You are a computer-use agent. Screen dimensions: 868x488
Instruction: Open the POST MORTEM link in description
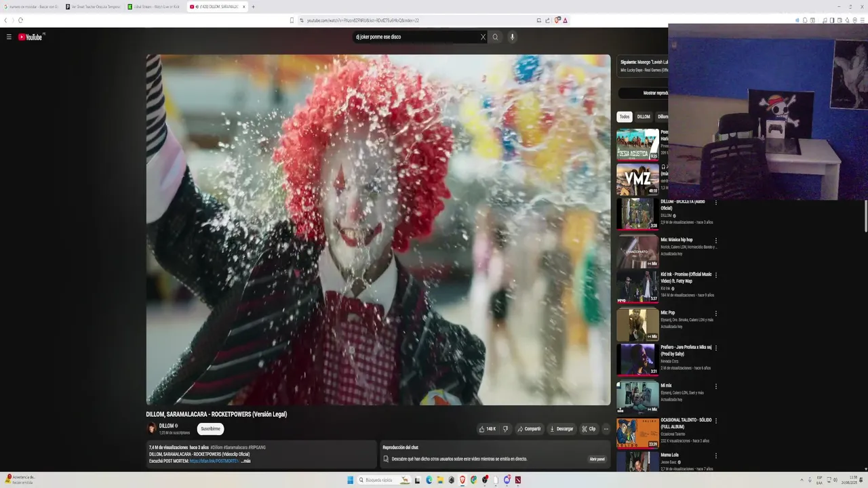[x=214, y=461]
